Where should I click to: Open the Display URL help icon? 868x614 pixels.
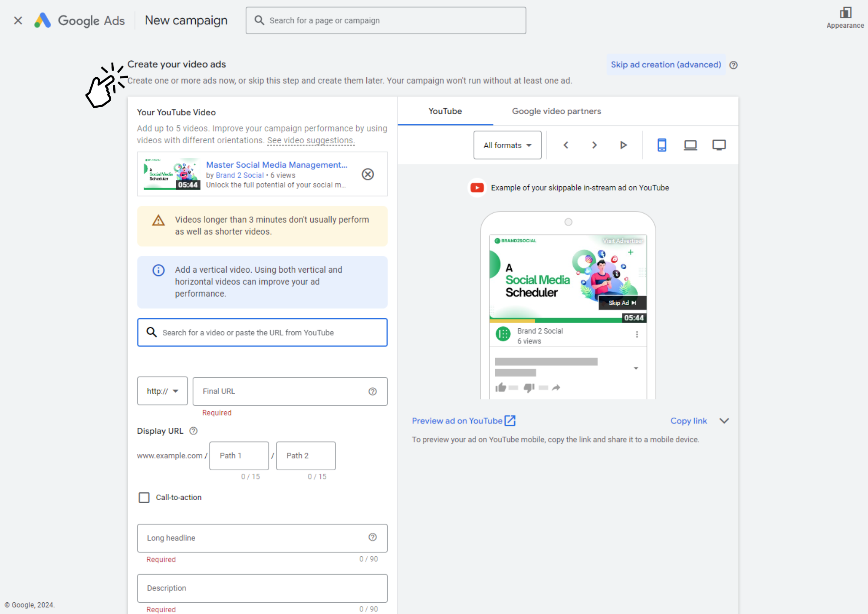(x=194, y=431)
